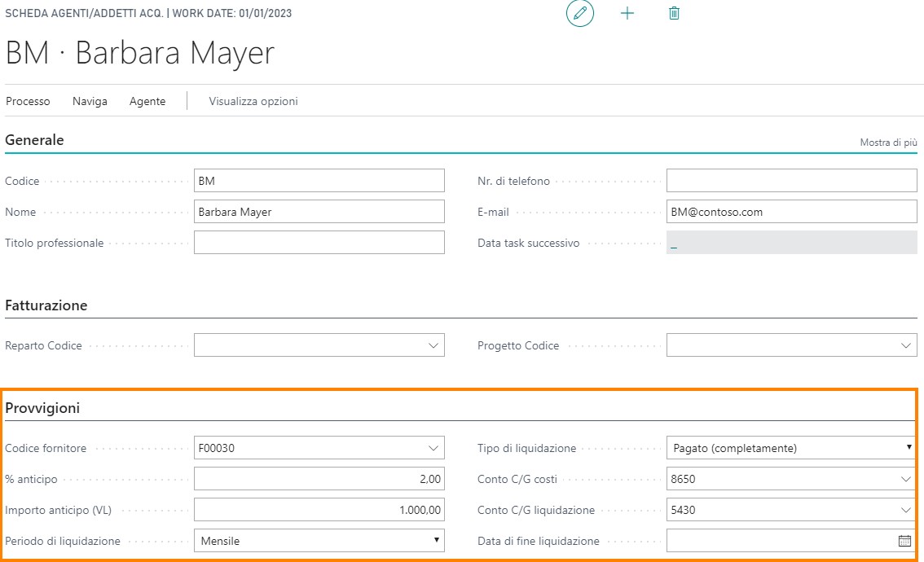Expand the Progetto Codice dropdown
This screenshot has width=924, height=562.
(906, 346)
